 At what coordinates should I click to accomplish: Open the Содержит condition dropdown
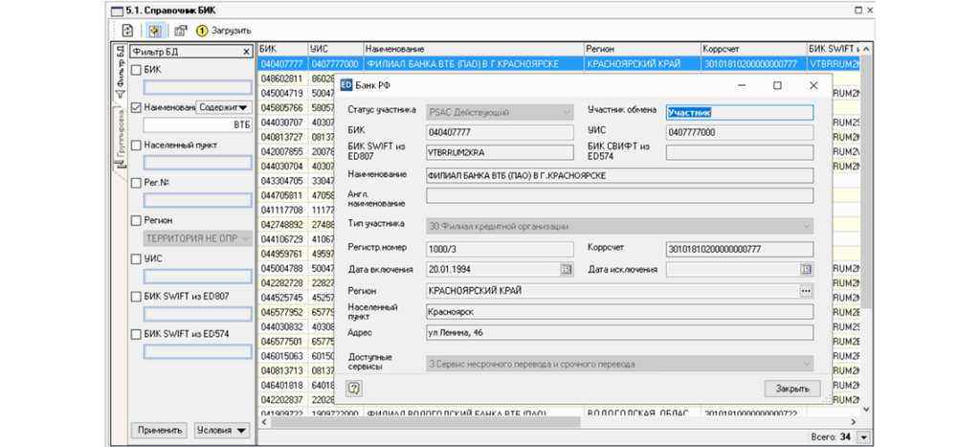click(x=223, y=108)
